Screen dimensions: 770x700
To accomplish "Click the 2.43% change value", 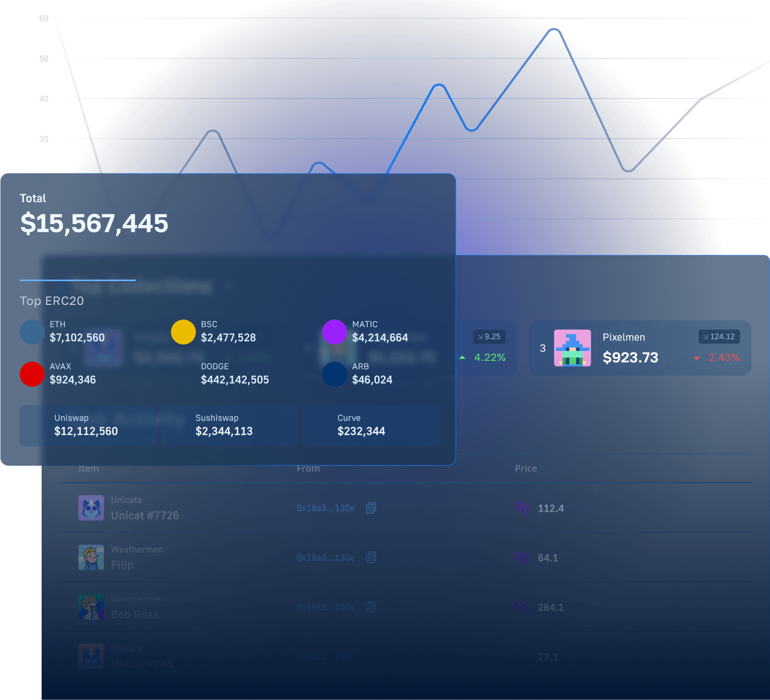I will tap(724, 357).
